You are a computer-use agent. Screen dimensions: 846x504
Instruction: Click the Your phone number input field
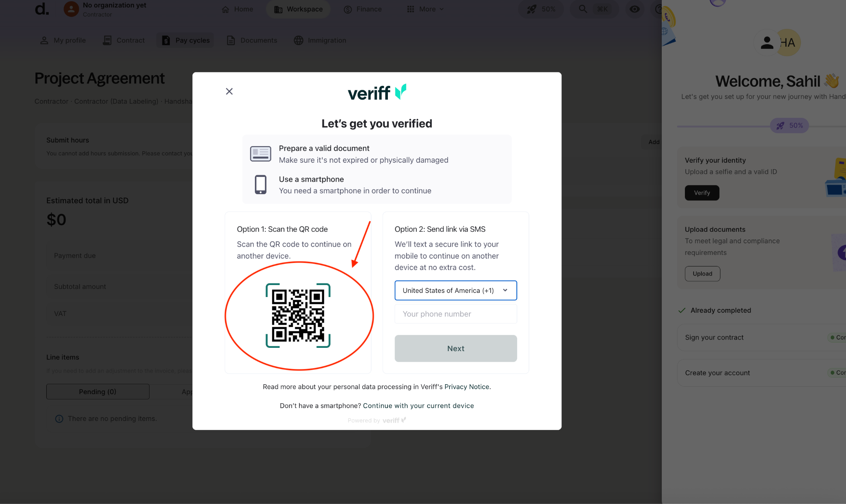(455, 314)
